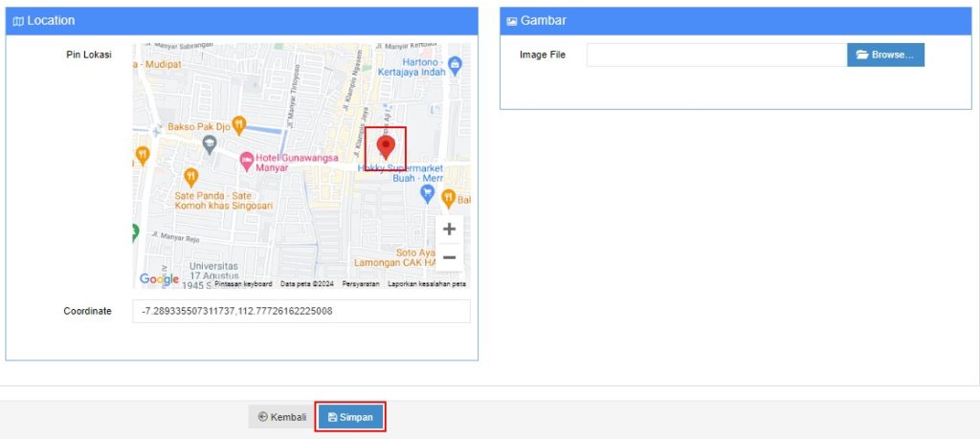Select the Hartono Kertajaya Indah shop icon
980x439 pixels.
[455, 66]
